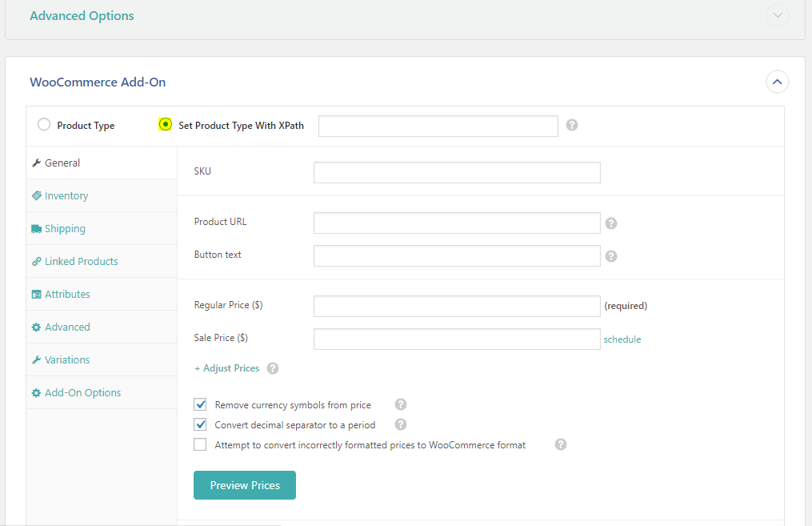Switch to the Inventory tab
Viewport: 812px width, 526px height.
point(102,196)
